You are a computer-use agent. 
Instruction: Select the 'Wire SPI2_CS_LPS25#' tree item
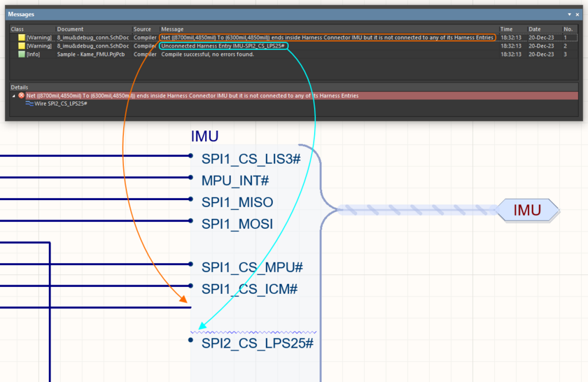click(61, 104)
